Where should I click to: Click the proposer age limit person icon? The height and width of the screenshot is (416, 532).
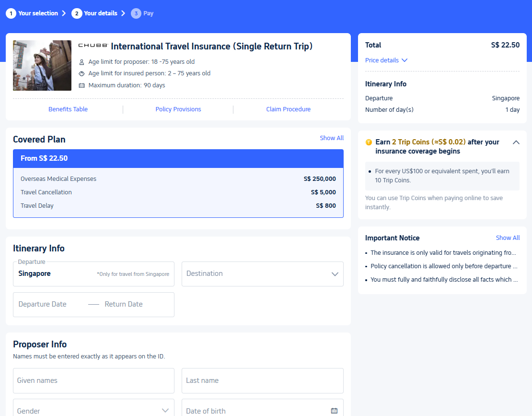pyautogui.click(x=81, y=62)
